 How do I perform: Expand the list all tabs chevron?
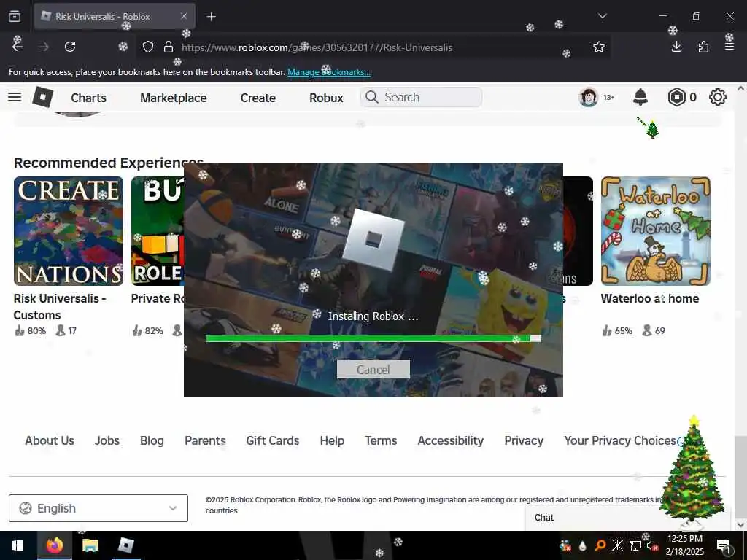(x=602, y=16)
